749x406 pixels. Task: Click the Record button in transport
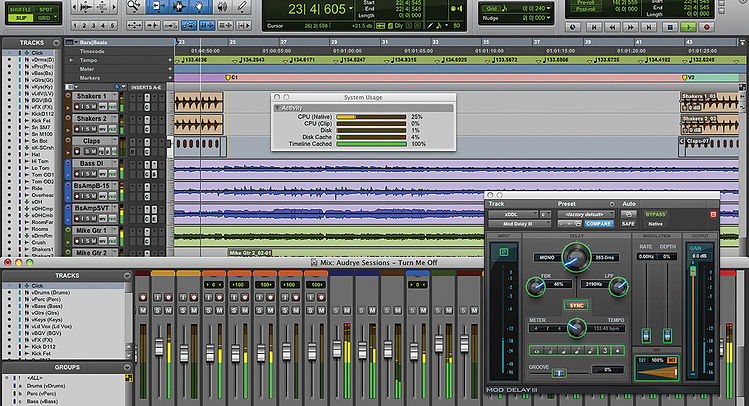[x=706, y=27]
